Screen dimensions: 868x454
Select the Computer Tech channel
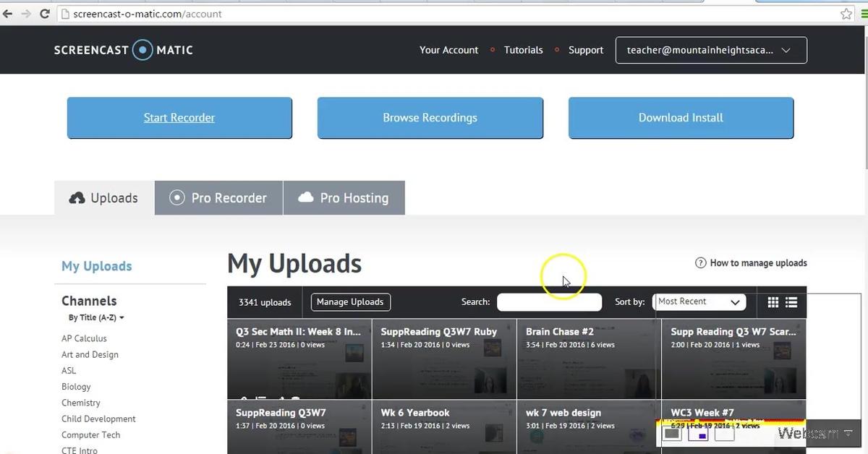[x=90, y=434]
